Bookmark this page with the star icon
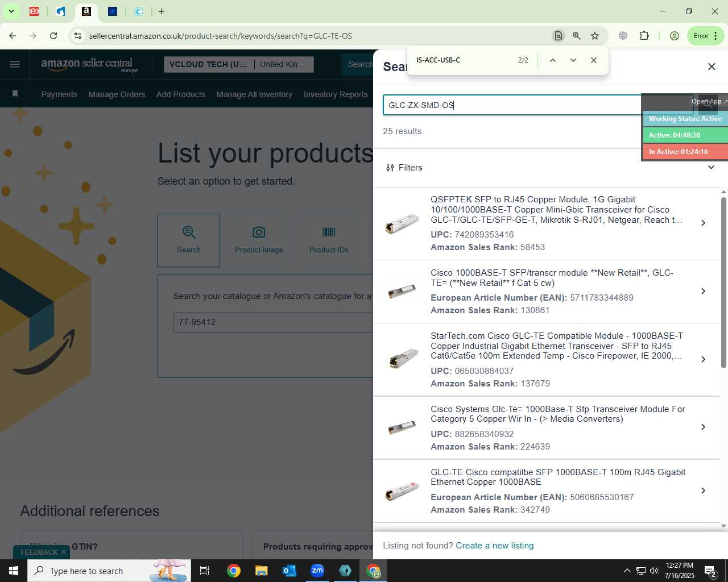Image resolution: width=728 pixels, height=582 pixels. [x=595, y=36]
